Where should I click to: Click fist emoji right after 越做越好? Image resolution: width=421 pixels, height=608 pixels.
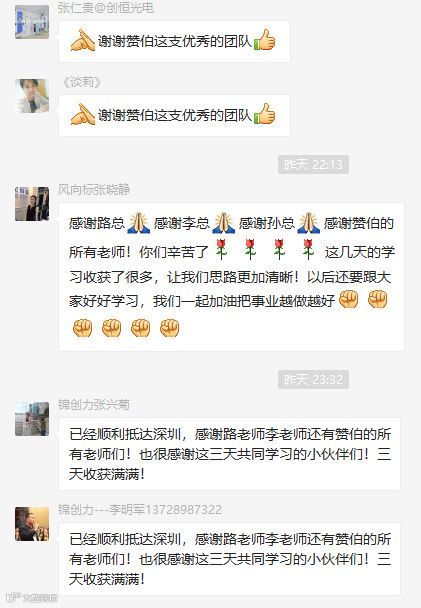(x=349, y=299)
